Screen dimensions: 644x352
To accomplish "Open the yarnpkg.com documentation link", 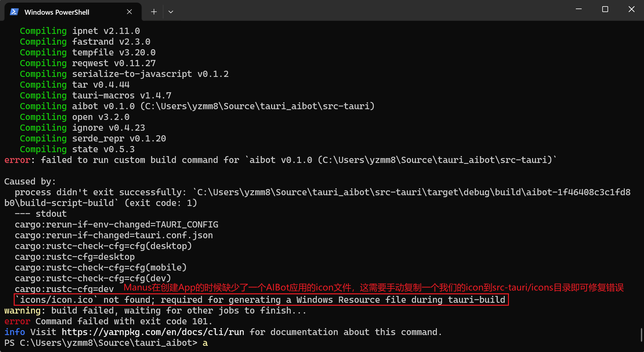I will tap(153, 332).
